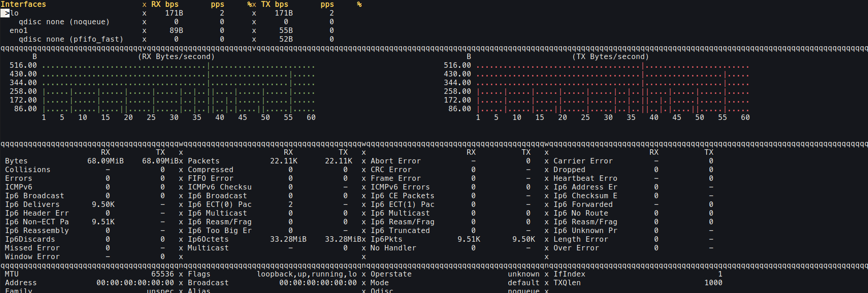Click the 'FIFO Error' label
The image size is (868, 293).
pos(211,179)
